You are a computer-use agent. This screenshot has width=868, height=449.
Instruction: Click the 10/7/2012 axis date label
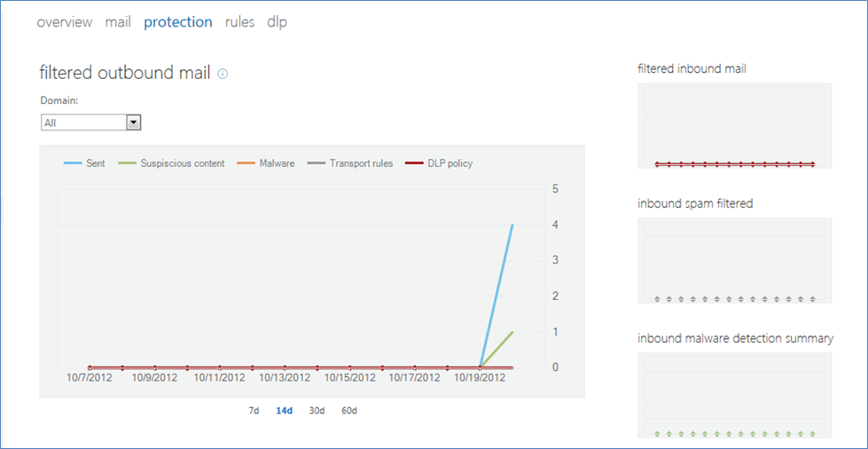[90, 378]
